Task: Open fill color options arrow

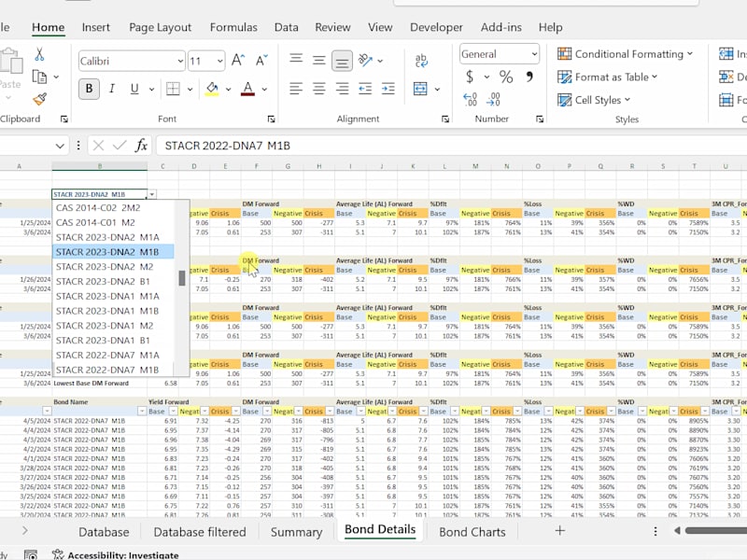Action: point(228,89)
